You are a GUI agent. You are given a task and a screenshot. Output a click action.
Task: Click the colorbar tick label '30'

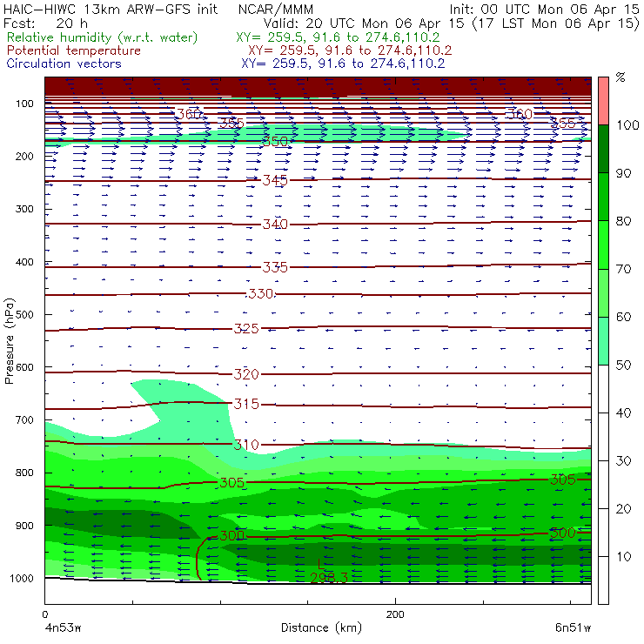coord(623,461)
